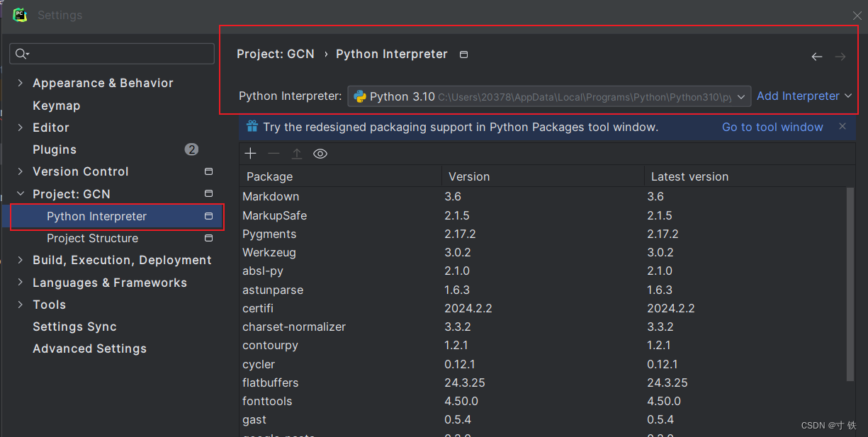Select the MarkupSafe package row

coord(543,215)
